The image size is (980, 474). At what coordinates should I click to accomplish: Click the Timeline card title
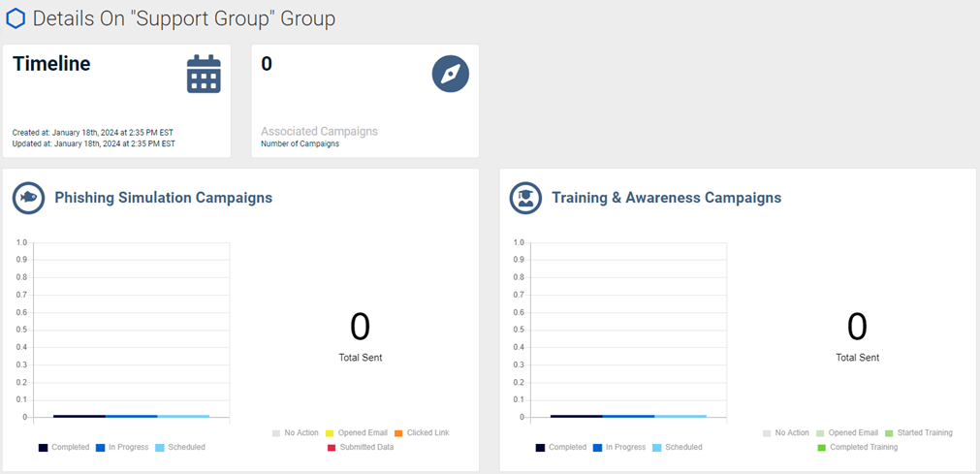[x=51, y=64]
